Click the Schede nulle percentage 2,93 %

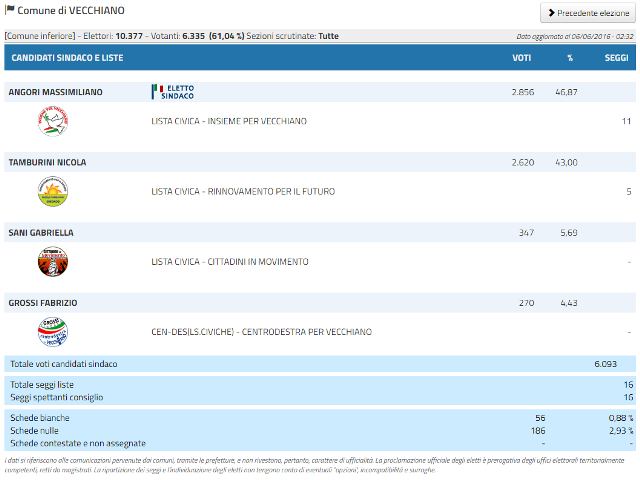pos(621,431)
